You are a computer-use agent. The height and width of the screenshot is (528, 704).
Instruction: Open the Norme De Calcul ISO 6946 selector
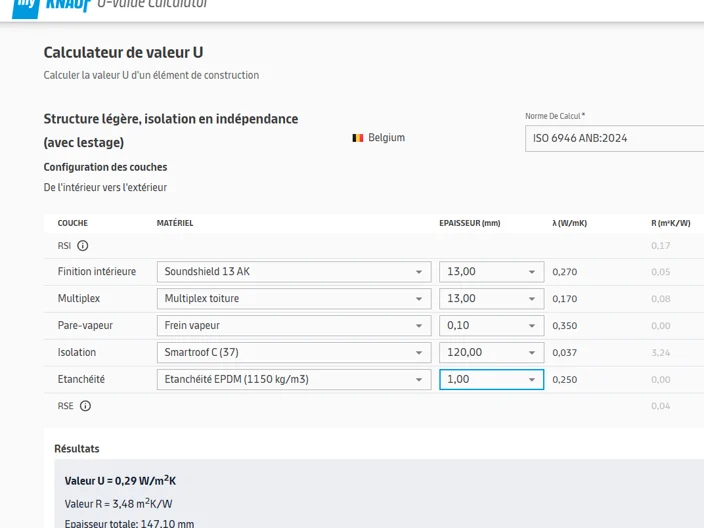(615, 138)
